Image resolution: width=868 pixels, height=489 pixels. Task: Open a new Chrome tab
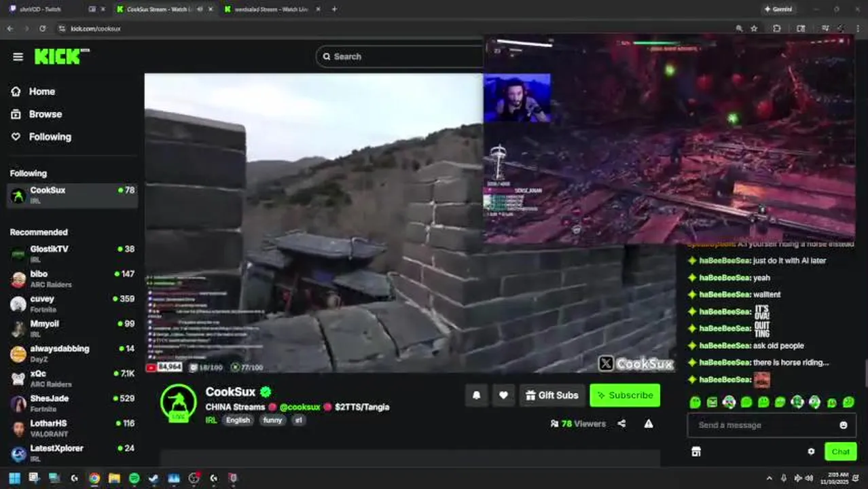[334, 10]
